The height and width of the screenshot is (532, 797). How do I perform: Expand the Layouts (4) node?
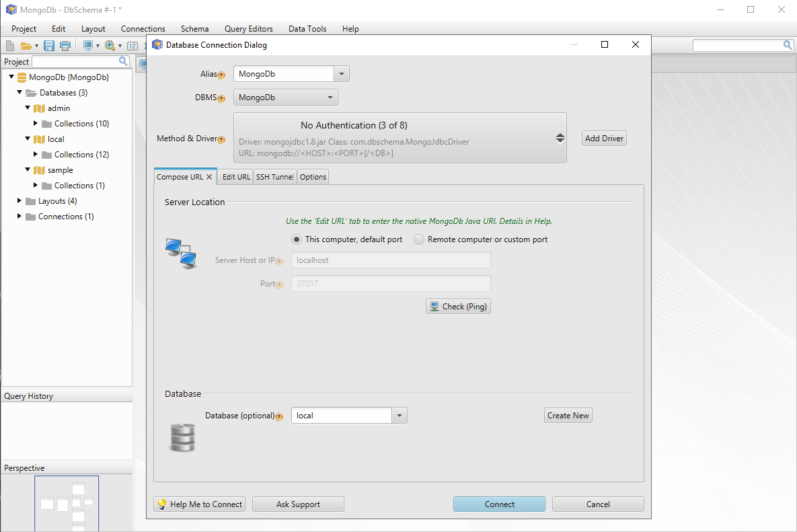tap(20, 200)
